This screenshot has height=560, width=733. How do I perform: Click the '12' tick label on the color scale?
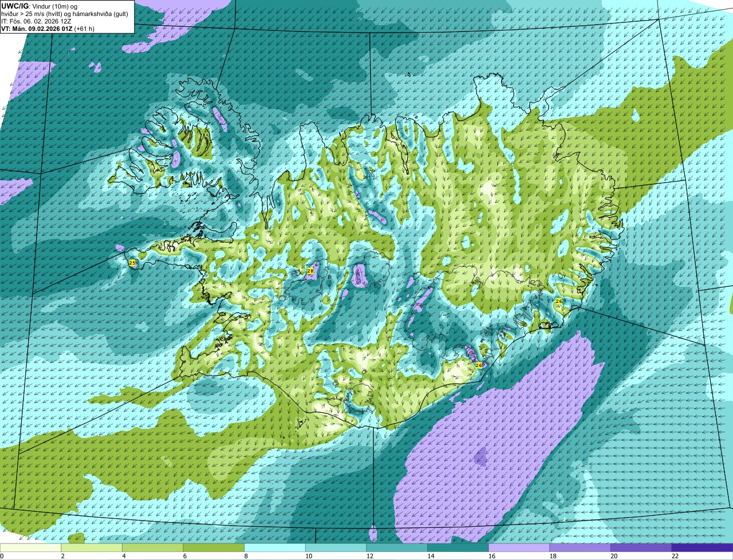[x=370, y=556]
